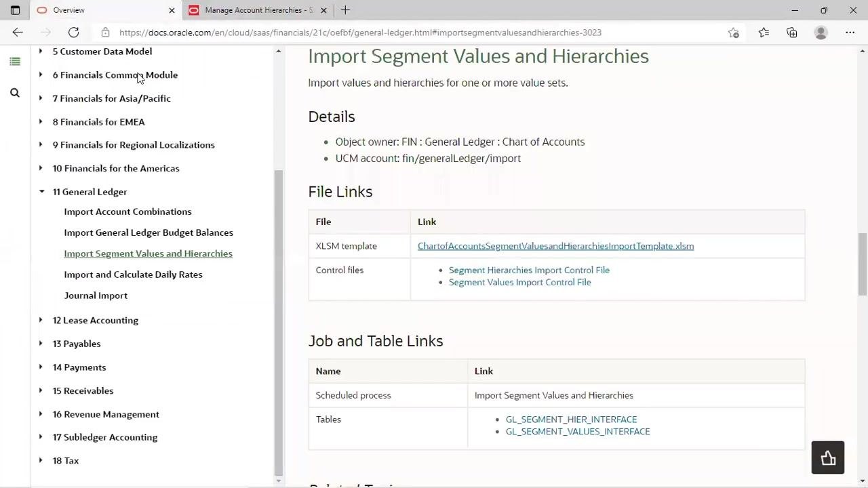The image size is (868, 488).
Task: Open Segment Values Import Control File
Action: (520, 282)
